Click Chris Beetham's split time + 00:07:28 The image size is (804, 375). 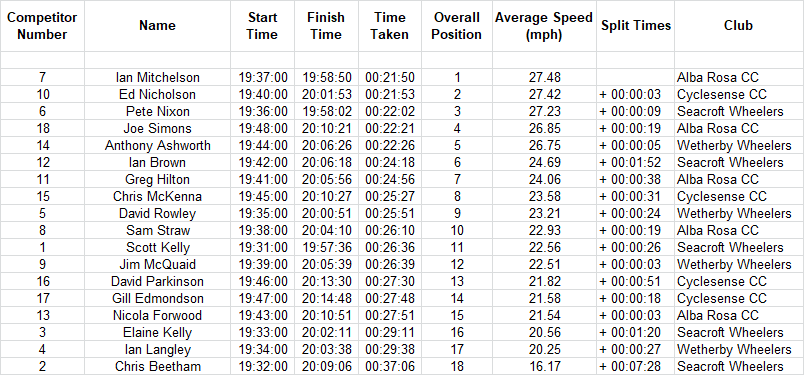635,367
